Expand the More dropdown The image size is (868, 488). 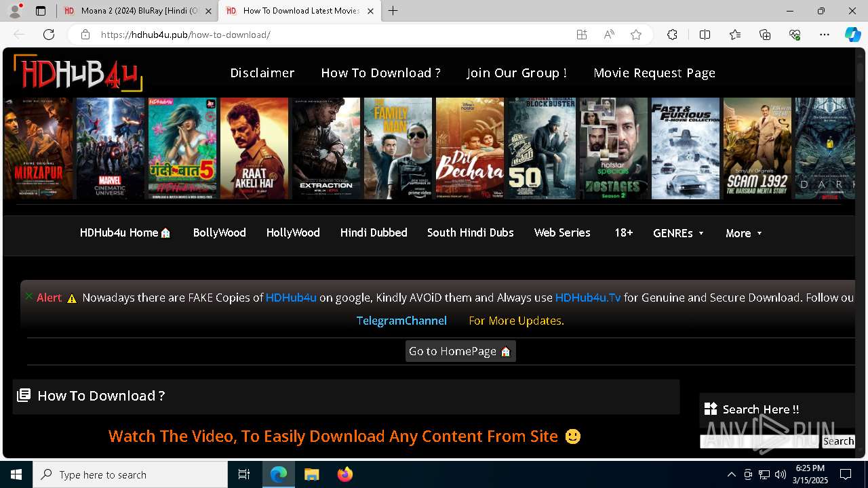pos(744,233)
